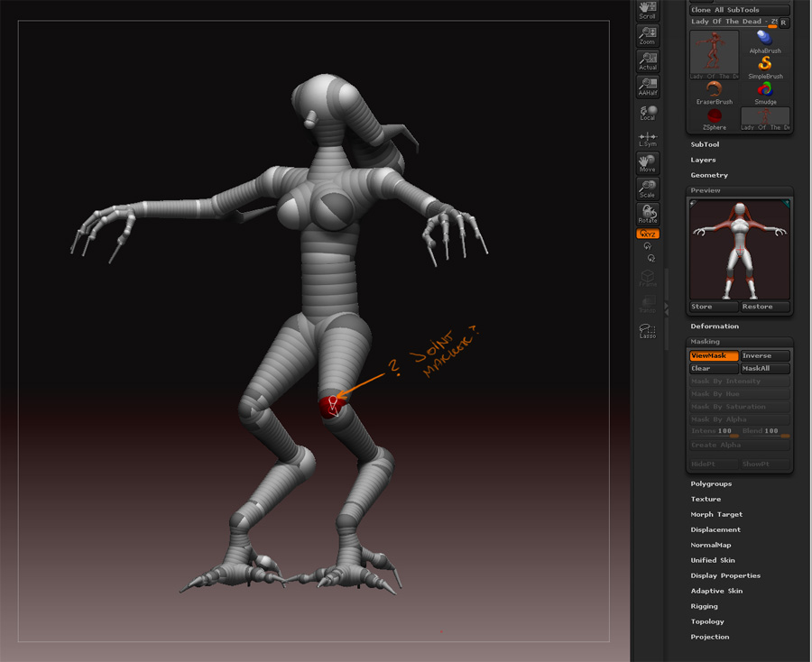Select the AlphaBrush tool
The width and height of the screenshot is (812, 662).
tap(765, 41)
